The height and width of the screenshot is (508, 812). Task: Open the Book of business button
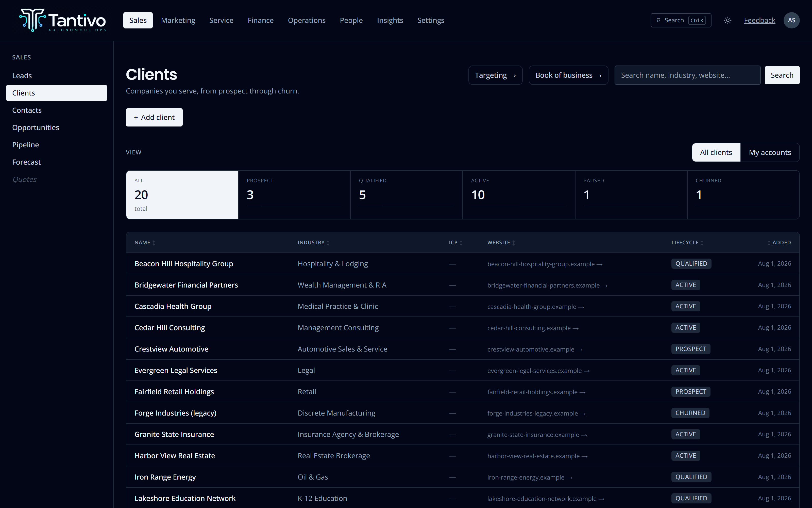568,75
